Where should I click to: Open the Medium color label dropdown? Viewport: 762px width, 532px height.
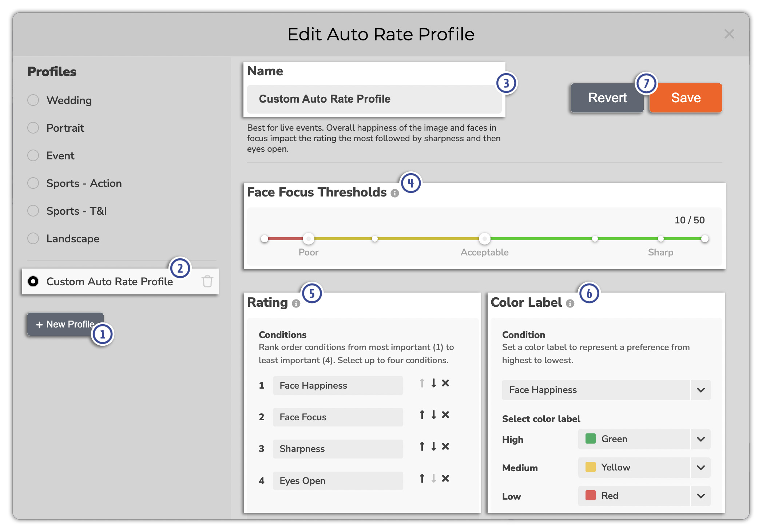click(701, 468)
